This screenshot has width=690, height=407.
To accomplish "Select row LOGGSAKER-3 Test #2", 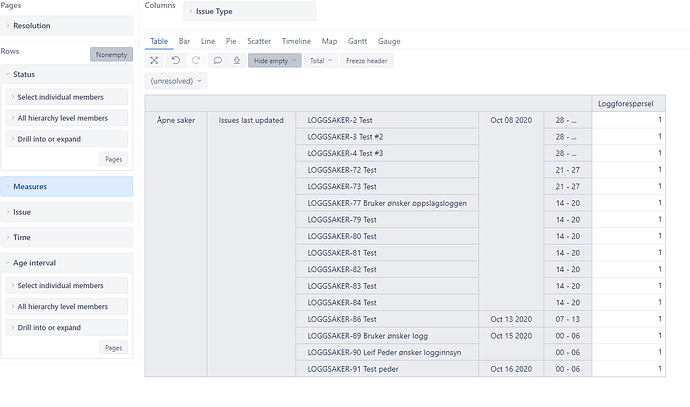I will click(387, 137).
